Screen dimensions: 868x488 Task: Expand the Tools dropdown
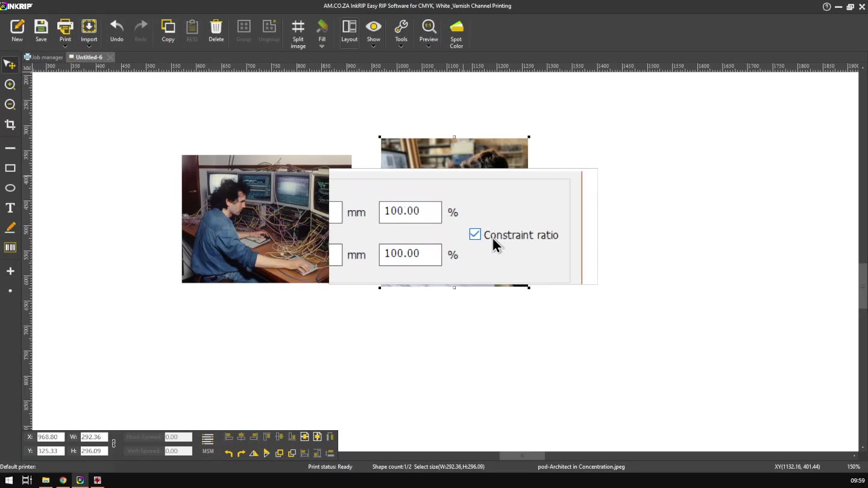click(x=401, y=46)
